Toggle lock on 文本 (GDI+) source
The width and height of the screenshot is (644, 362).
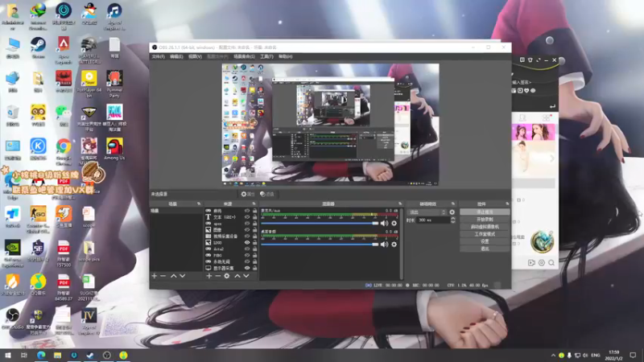[254, 217]
